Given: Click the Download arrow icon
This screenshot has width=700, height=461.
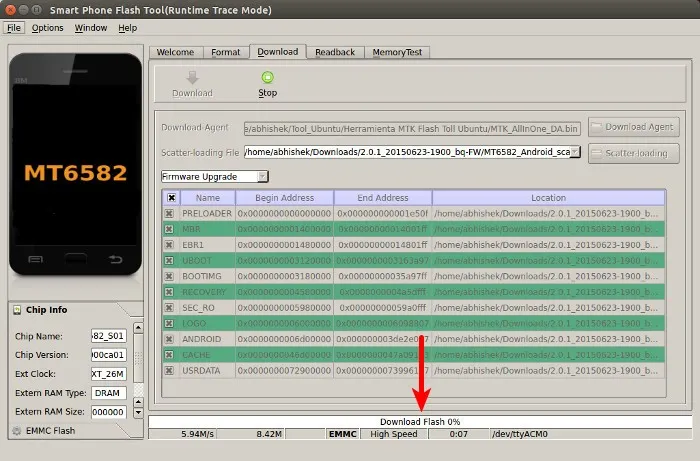Looking at the screenshot, I should click(x=192, y=77).
